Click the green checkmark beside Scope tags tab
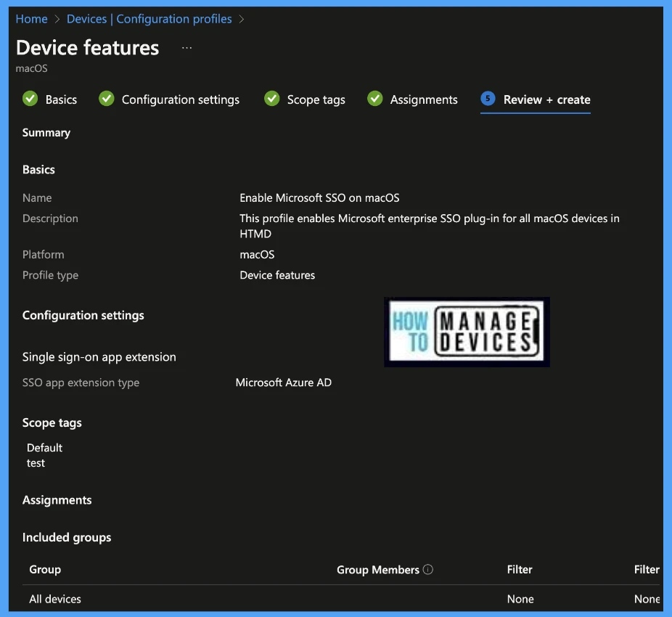The height and width of the screenshot is (617, 672). [x=271, y=99]
